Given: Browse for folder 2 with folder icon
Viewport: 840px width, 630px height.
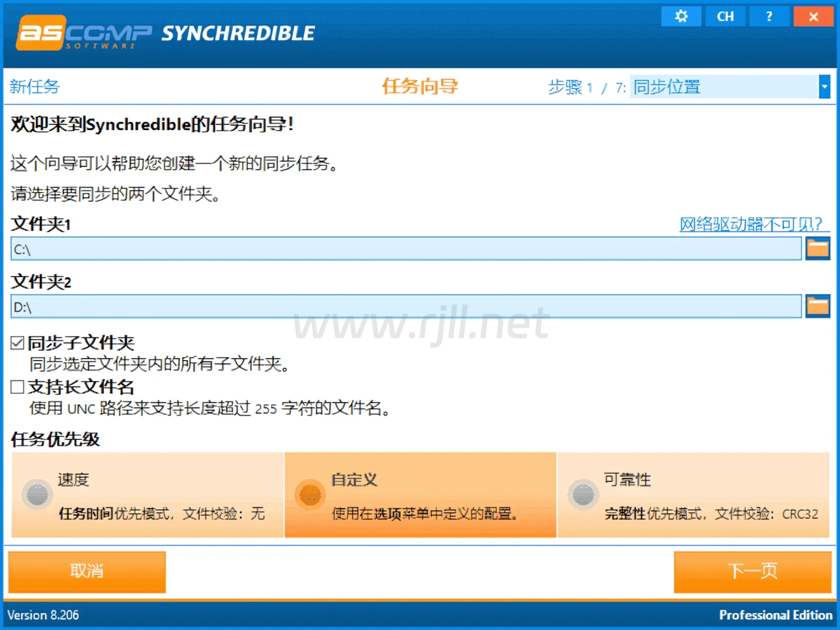Looking at the screenshot, I should pos(818,306).
